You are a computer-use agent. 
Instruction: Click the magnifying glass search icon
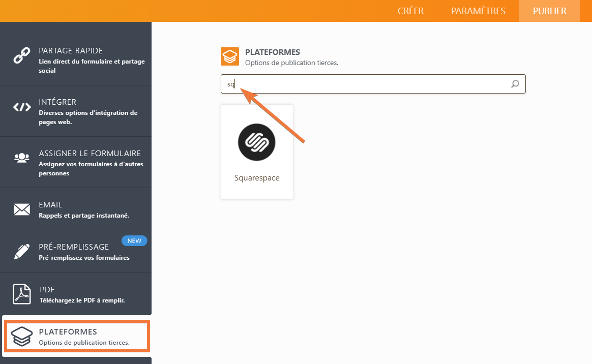click(515, 84)
